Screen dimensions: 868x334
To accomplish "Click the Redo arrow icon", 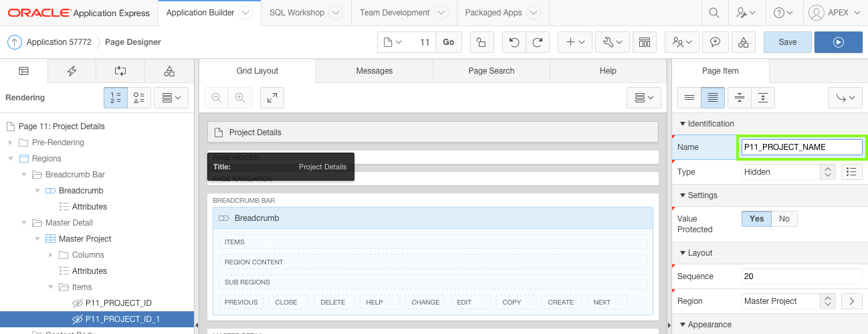I will pos(537,42).
